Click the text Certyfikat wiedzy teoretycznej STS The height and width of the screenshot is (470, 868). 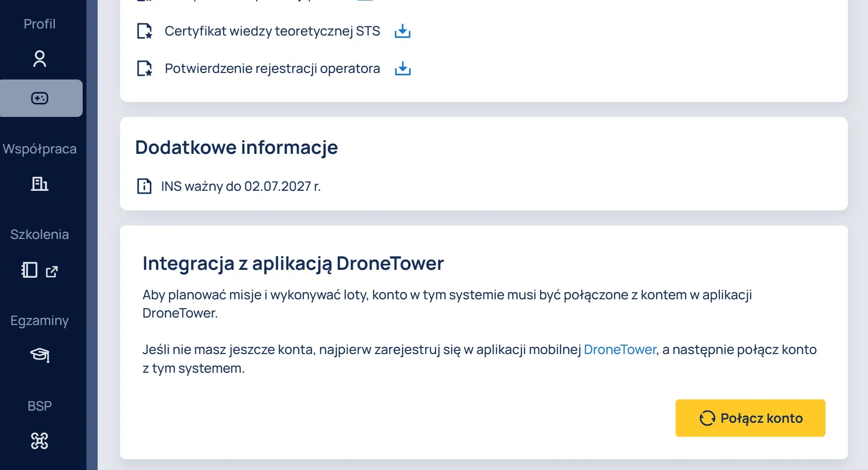tap(272, 31)
